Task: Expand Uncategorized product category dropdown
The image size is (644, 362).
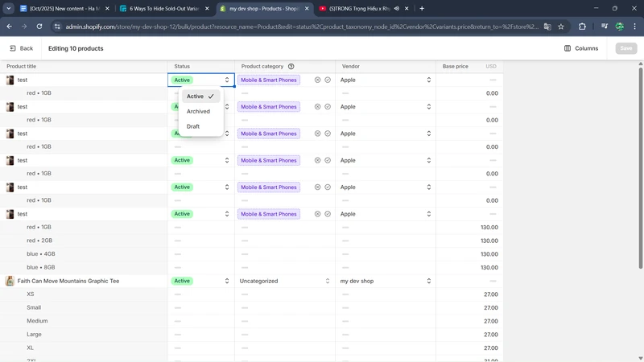Action: [x=284, y=282]
